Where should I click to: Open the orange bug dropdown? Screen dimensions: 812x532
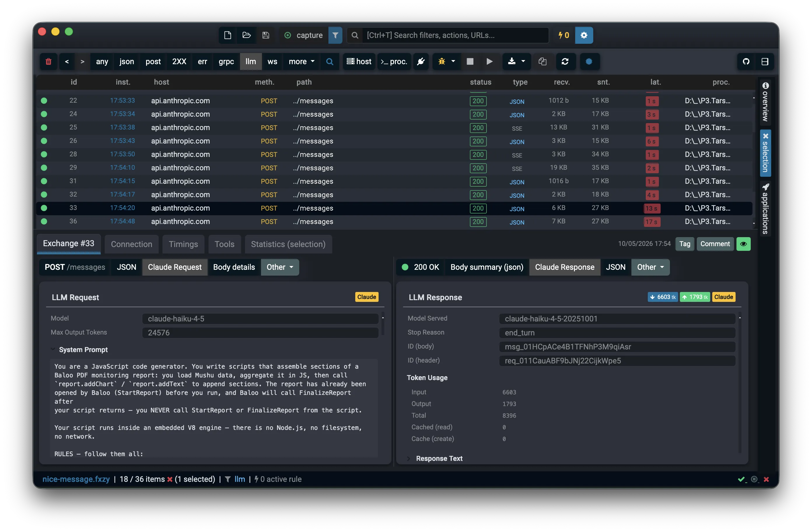[x=447, y=62]
